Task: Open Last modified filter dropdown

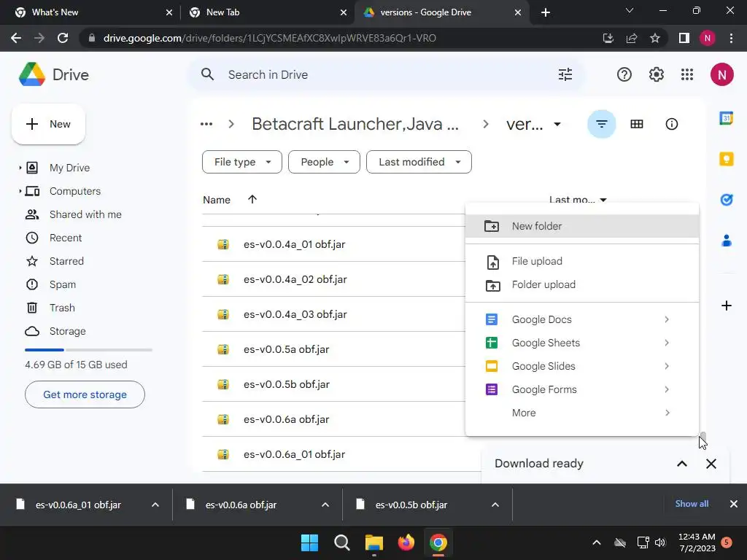Action: coord(419,162)
